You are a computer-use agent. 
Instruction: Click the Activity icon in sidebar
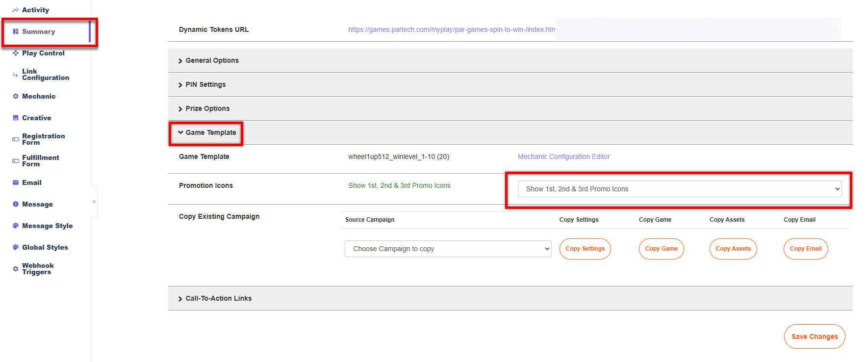click(16, 10)
